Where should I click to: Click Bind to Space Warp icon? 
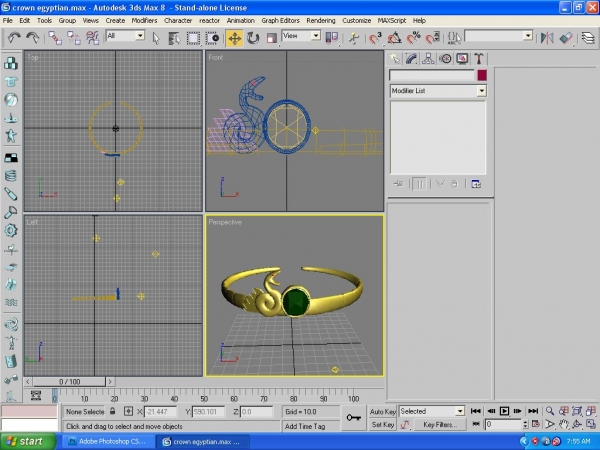click(93, 38)
